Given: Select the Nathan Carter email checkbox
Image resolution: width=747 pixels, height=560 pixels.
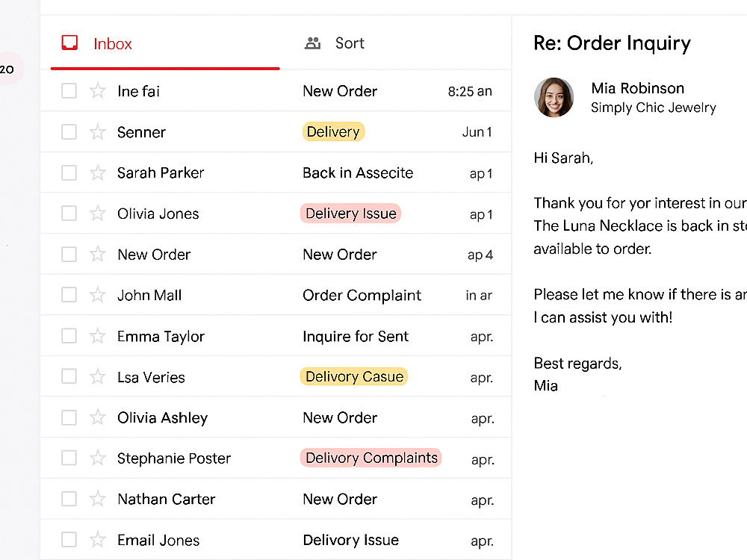Looking at the screenshot, I should [x=69, y=499].
